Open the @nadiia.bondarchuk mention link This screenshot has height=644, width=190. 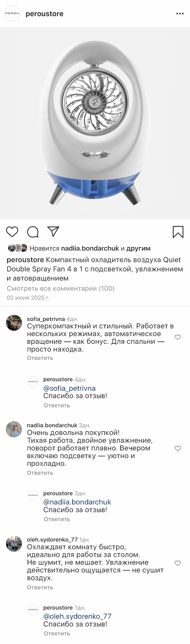coord(77,502)
